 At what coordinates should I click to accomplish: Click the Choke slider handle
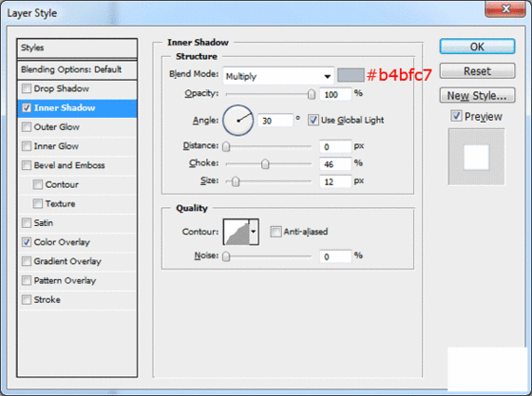pyautogui.click(x=265, y=164)
